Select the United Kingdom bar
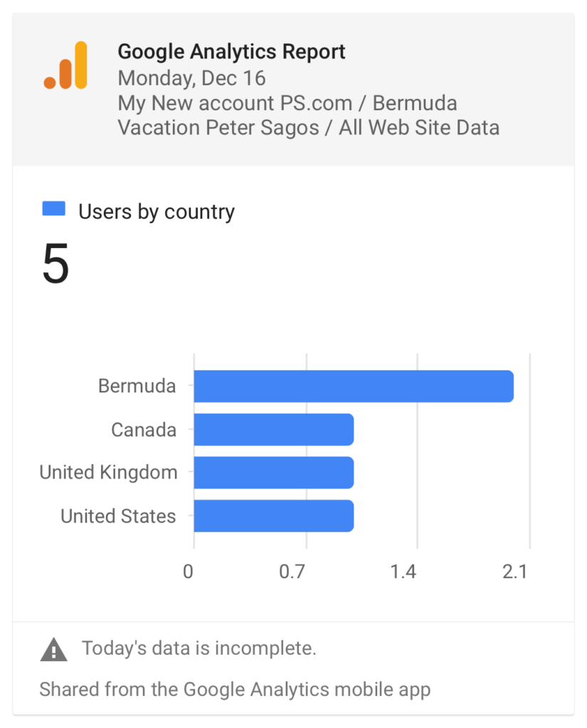This screenshot has height=728, width=587. [274, 473]
